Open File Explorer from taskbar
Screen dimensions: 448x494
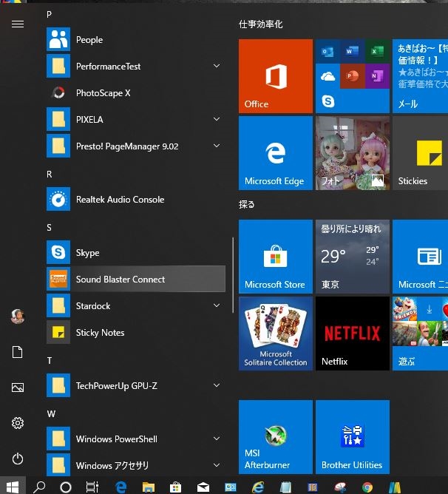click(x=148, y=487)
